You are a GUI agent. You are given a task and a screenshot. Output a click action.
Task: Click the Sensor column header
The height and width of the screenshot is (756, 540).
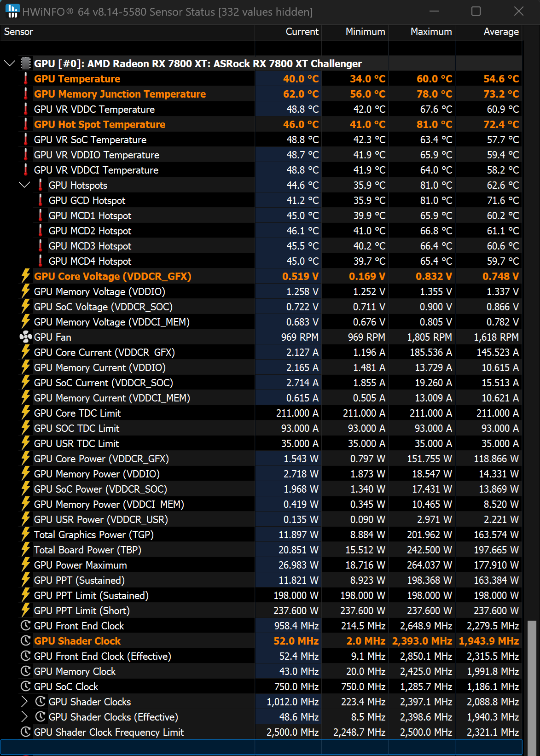click(127, 32)
